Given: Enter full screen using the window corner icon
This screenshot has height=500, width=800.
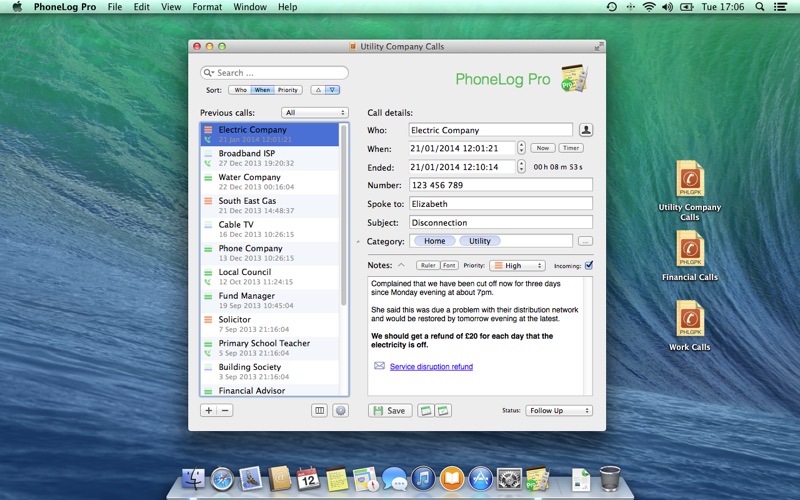Looking at the screenshot, I should pos(599,46).
